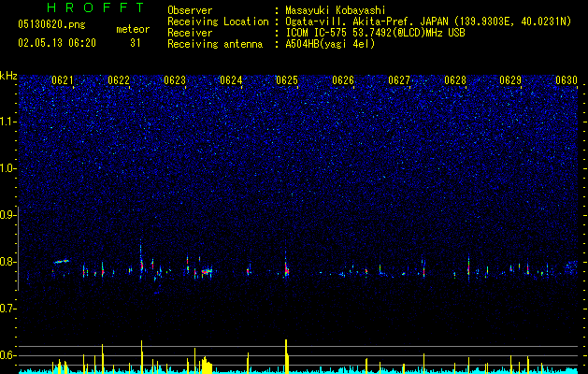
Task: Click the meteor count label
Action: pos(133,29)
